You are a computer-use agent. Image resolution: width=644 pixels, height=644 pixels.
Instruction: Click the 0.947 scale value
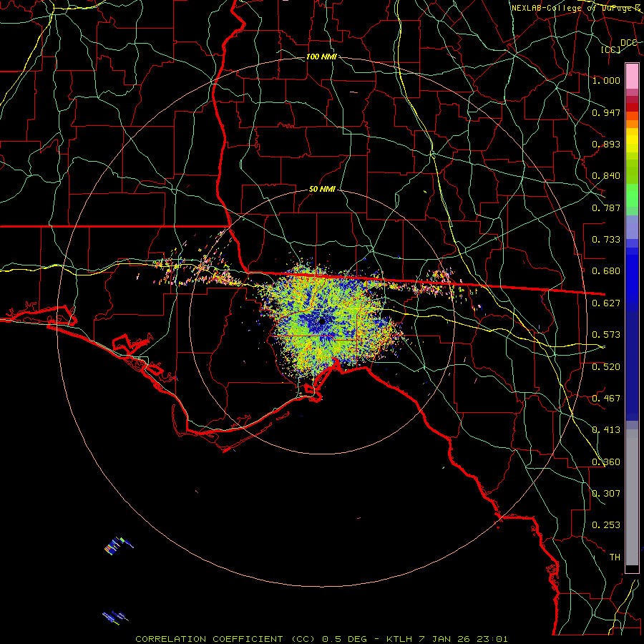coord(606,112)
